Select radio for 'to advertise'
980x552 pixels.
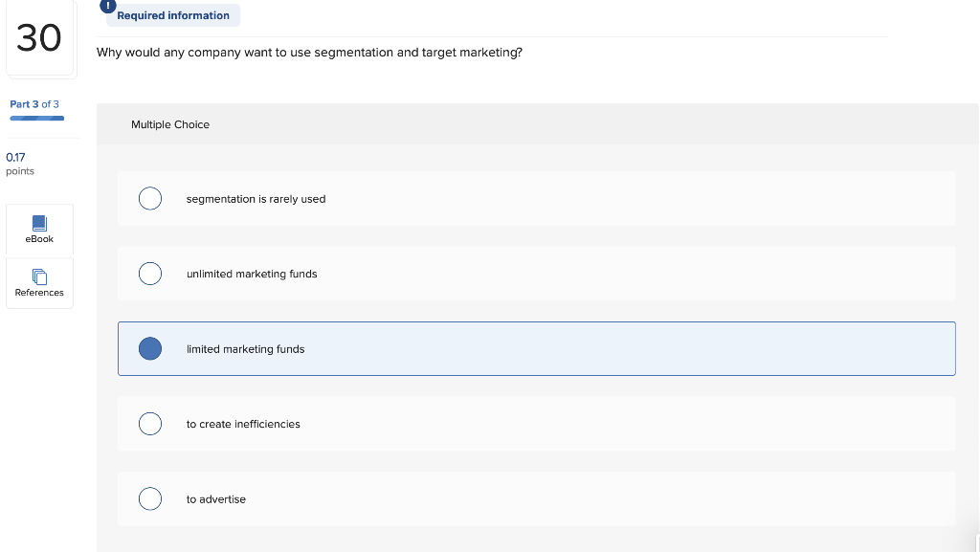pyautogui.click(x=150, y=498)
